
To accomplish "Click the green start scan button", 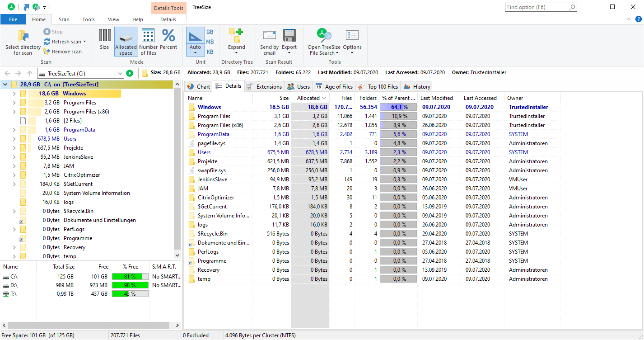I will tap(130, 73).
